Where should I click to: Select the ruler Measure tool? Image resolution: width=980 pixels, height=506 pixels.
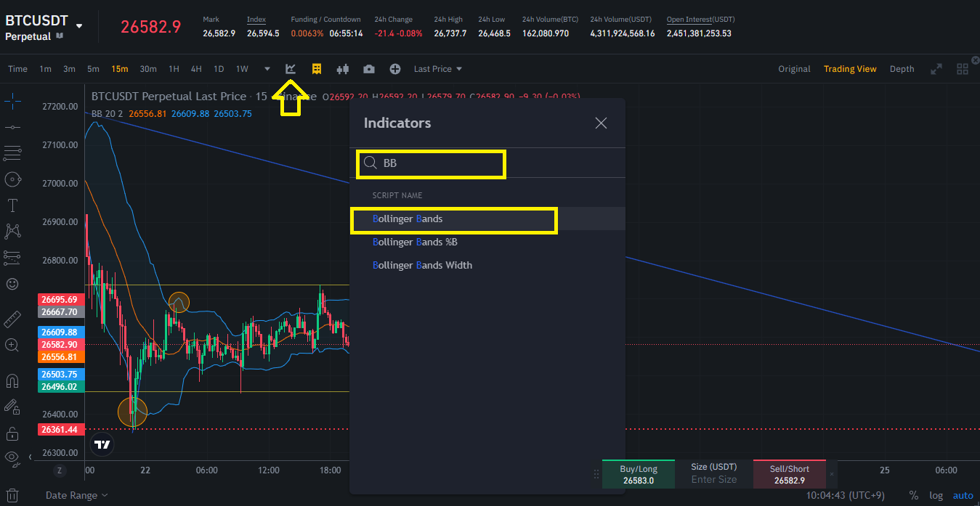coord(12,319)
